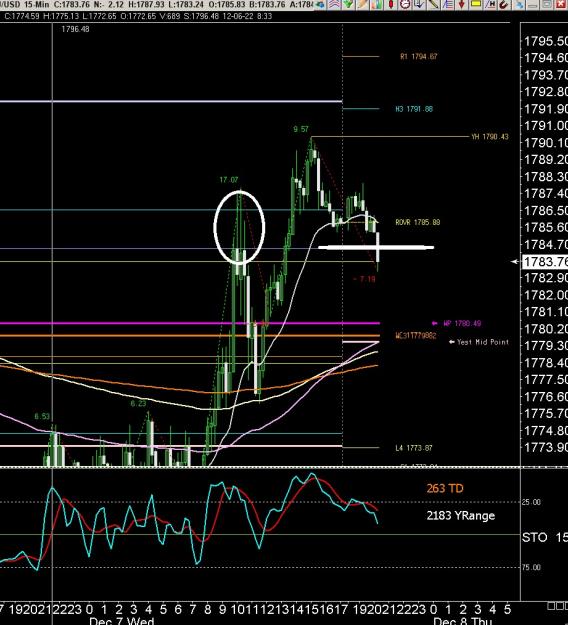
Task: Click the 75.00 stochastic level label
Action: [531, 567]
